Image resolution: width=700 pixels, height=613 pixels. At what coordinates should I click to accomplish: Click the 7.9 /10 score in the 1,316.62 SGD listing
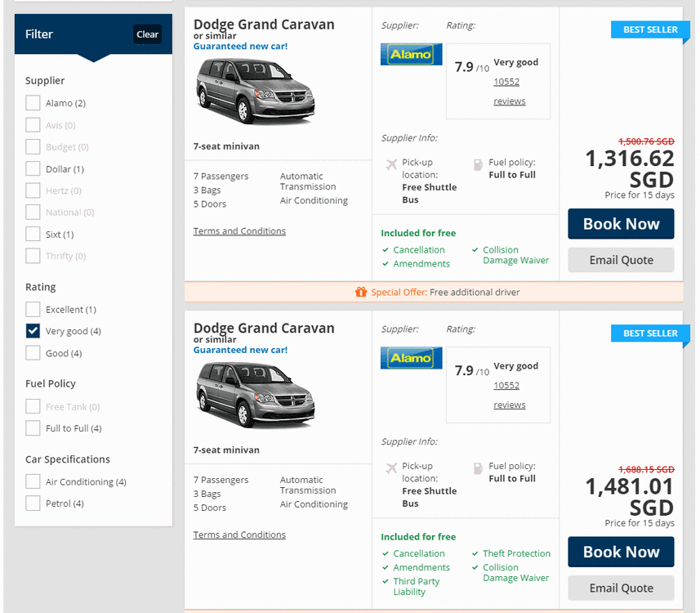click(x=472, y=67)
